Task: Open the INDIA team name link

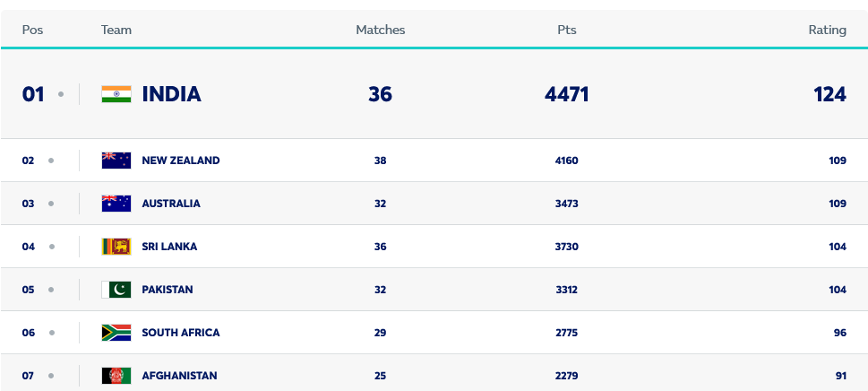Action: [171, 94]
